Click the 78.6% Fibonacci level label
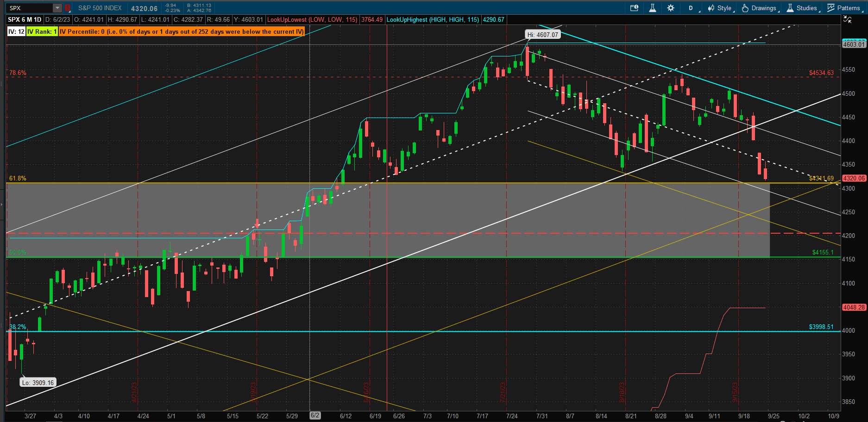 (x=18, y=73)
